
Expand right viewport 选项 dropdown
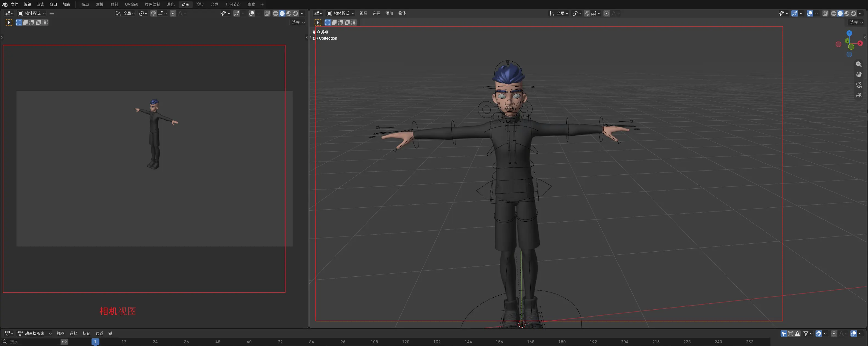click(x=856, y=22)
